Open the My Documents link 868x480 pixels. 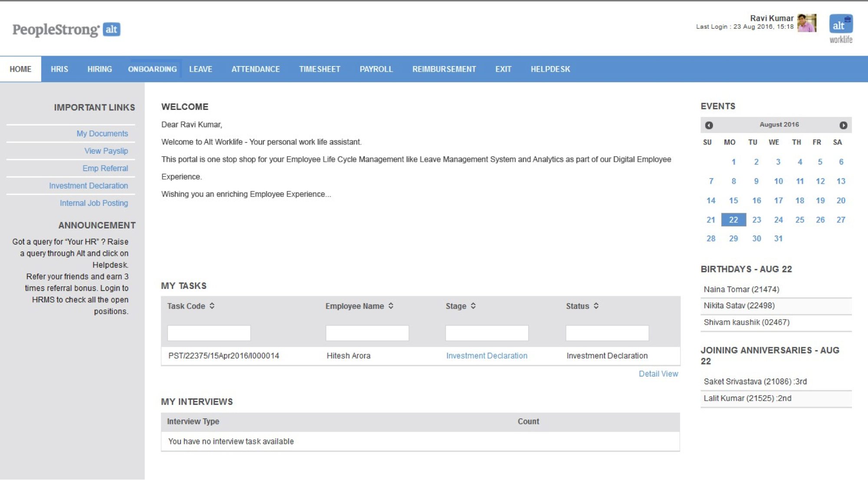pos(102,133)
